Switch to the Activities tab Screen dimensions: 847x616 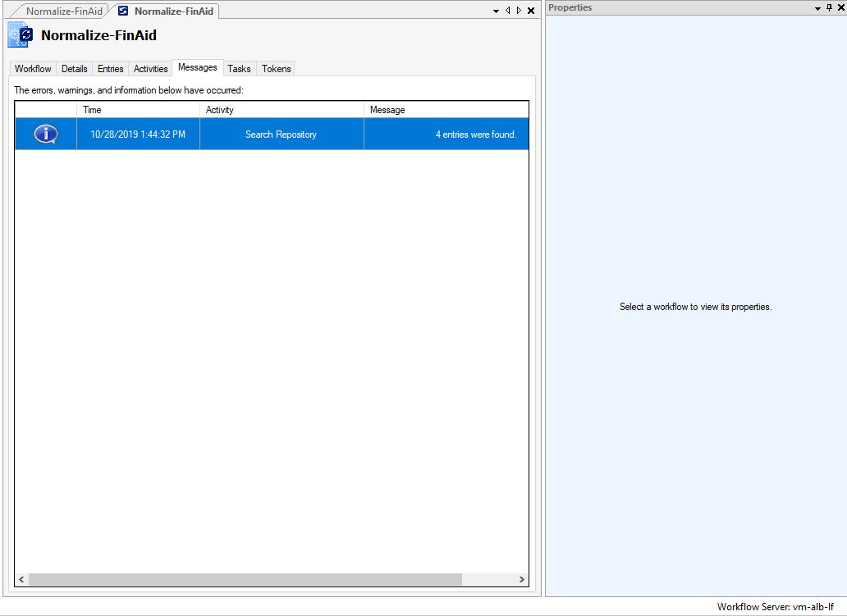(x=150, y=69)
